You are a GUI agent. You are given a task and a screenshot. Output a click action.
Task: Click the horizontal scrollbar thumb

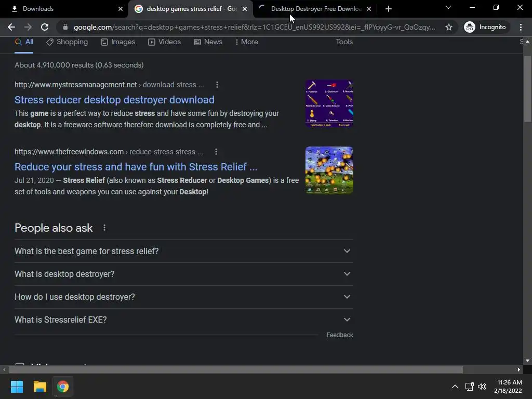235,369
